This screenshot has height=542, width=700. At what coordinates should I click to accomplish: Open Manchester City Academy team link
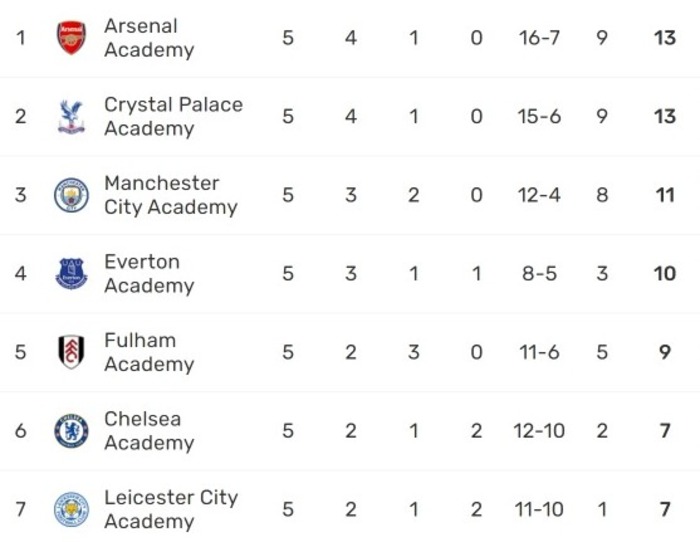(171, 195)
